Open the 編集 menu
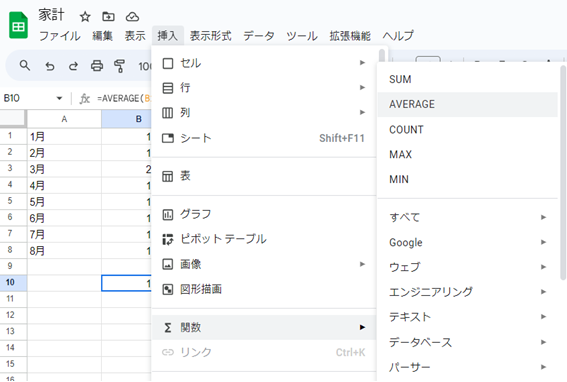Screen dimensions: 567x382 click(x=102, y=36)
